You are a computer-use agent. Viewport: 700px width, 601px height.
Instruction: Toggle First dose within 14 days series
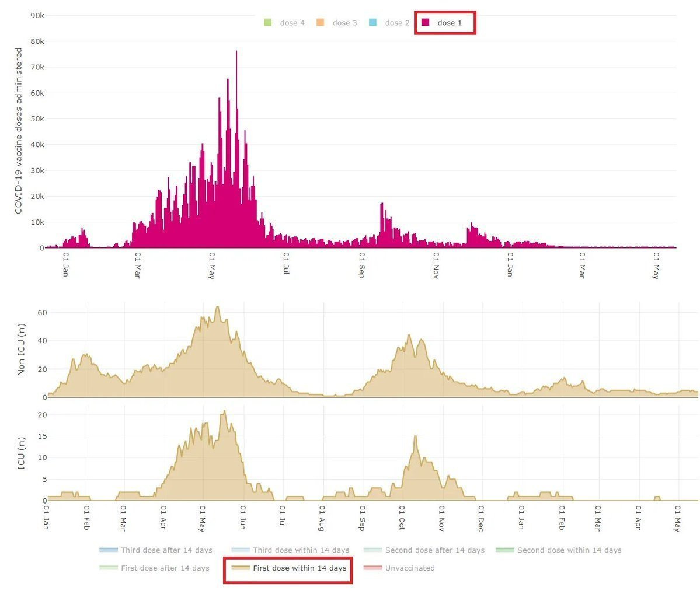pyautogui.click(x=289, y=568)
